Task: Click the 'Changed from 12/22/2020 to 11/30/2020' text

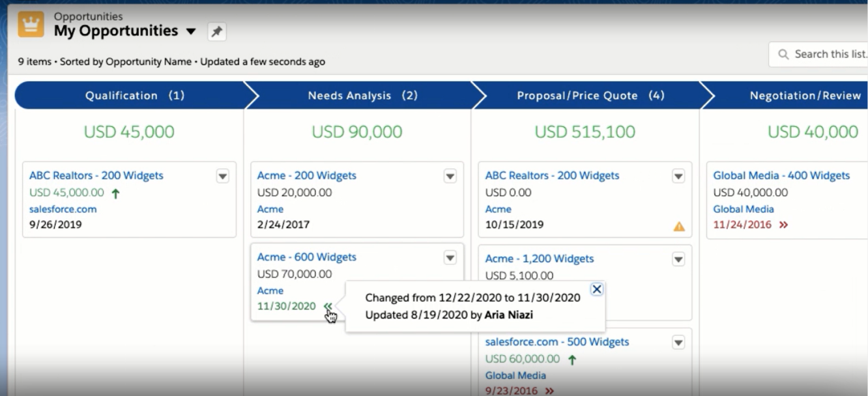Action: pos(472,298)
